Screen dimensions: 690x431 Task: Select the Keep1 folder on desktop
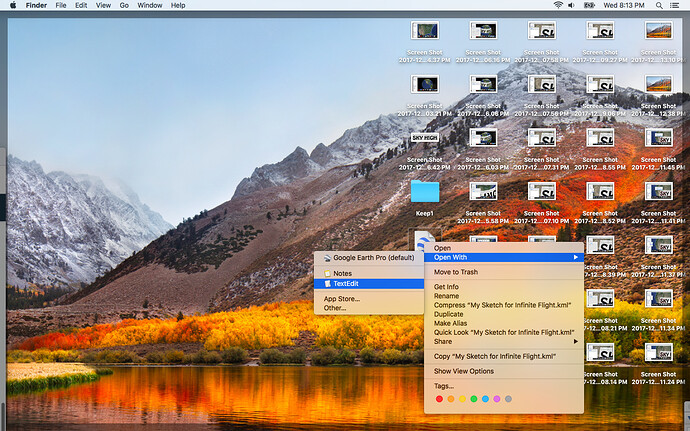coord(425,192)
